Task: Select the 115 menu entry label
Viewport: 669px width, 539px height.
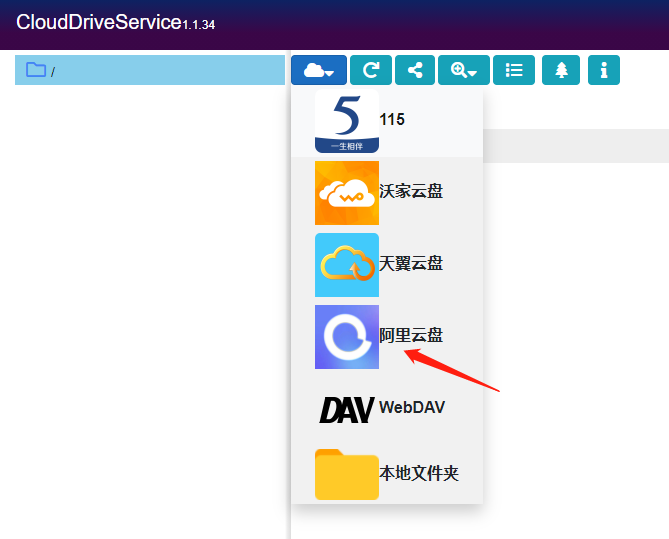Action: [392, 120]
